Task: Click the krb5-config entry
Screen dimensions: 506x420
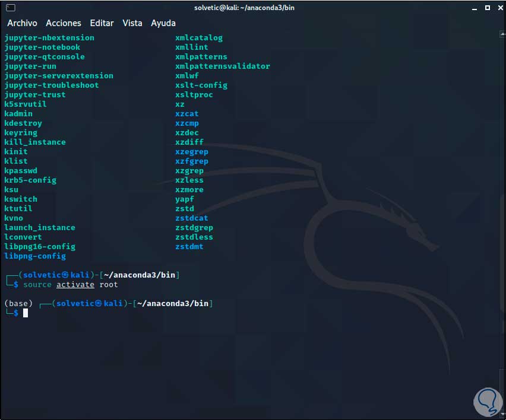Action: tap(30, 180)
